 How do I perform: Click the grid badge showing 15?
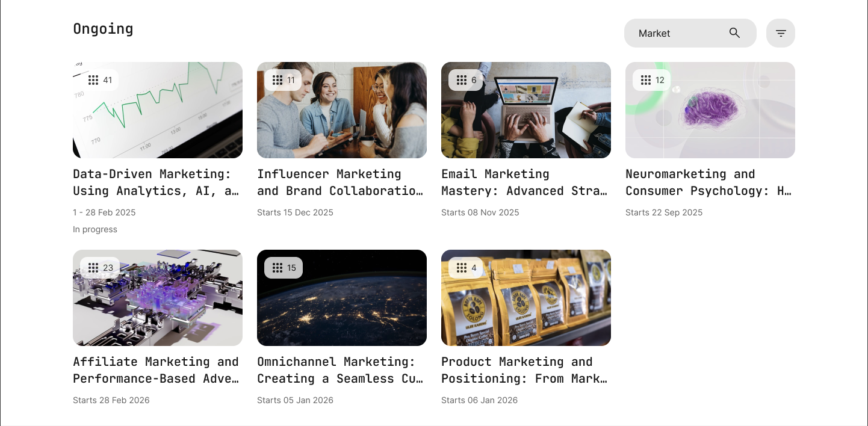(284, 268)
